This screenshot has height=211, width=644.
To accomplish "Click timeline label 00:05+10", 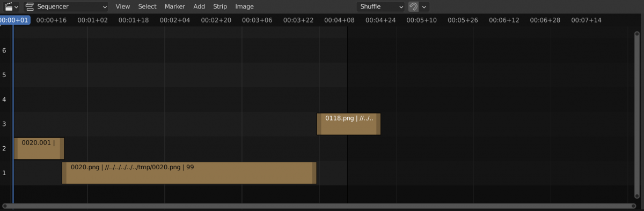I will pyautogui.click(x=422, y=20).
